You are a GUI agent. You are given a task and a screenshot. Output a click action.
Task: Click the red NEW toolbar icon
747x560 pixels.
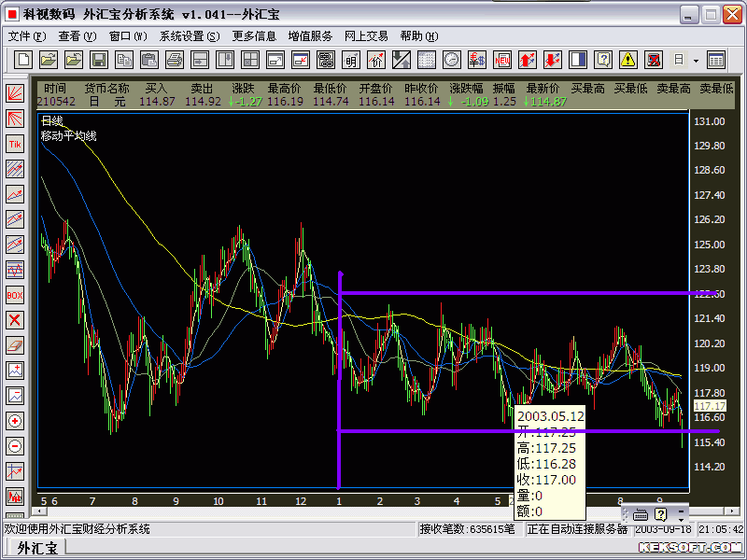tap(502, 60)
